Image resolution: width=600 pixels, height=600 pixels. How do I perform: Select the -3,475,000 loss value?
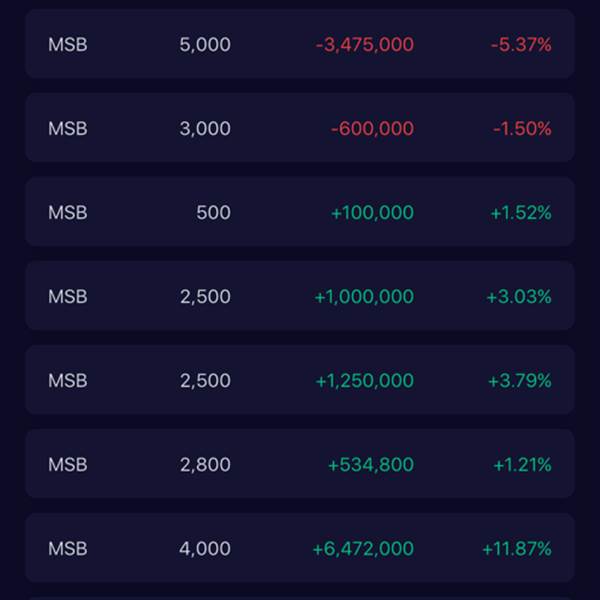(364, 45)
